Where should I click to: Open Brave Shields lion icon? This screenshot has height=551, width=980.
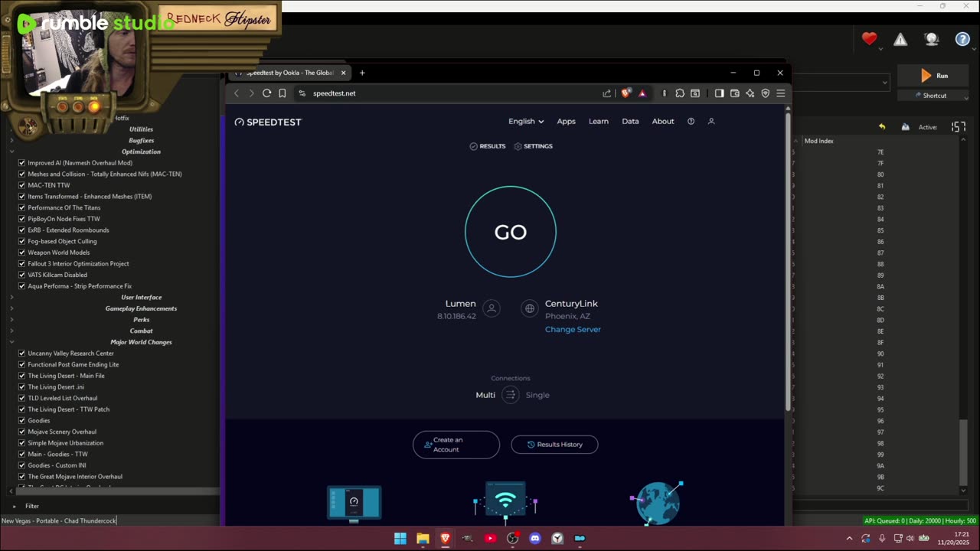pos(626,93)
